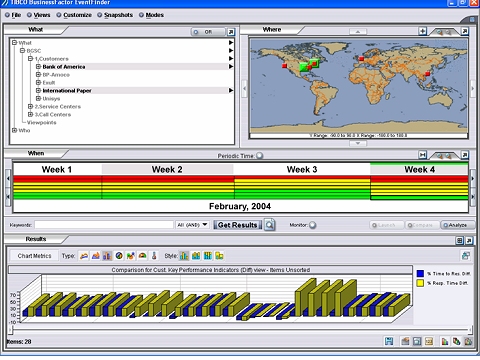Viewport: 480px width, 360px height.
Task: Select the gauge chart type icon
Action: (142, 256)
